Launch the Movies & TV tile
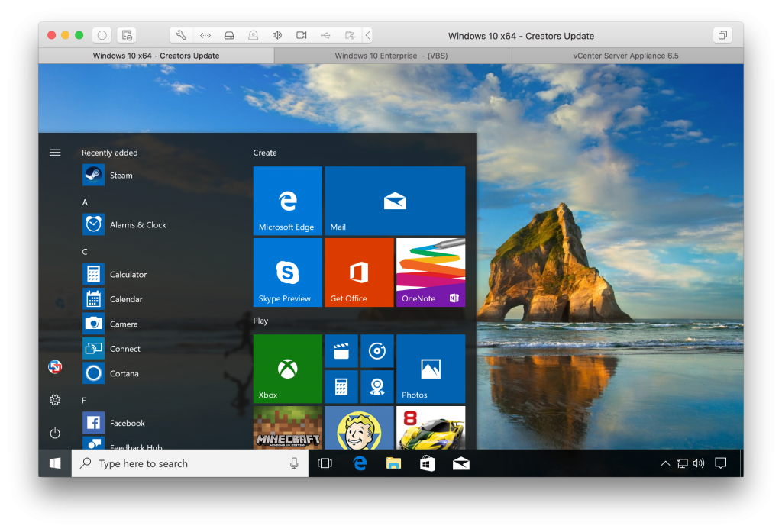 click(x=341, y=351)
